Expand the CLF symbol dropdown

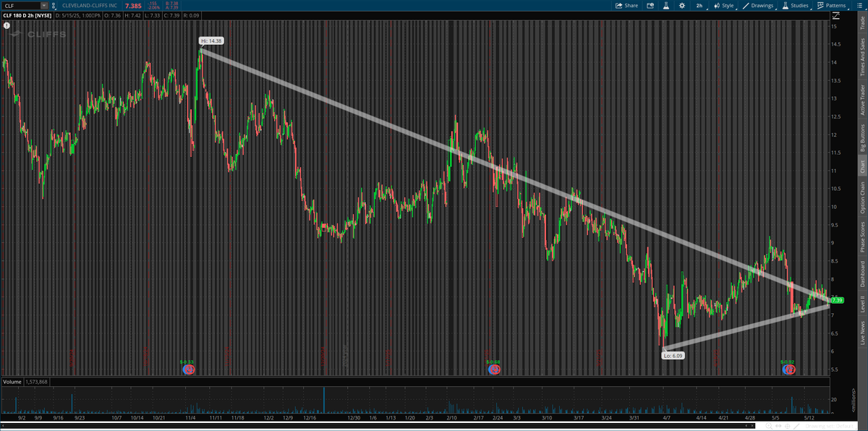pyautogui.click(x=43, y=5)
